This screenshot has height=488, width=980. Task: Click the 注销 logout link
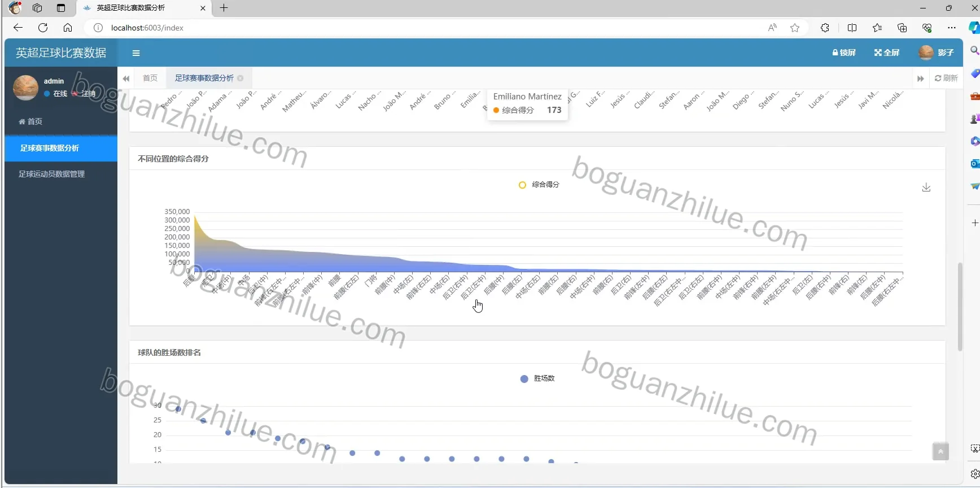point(85,94)
